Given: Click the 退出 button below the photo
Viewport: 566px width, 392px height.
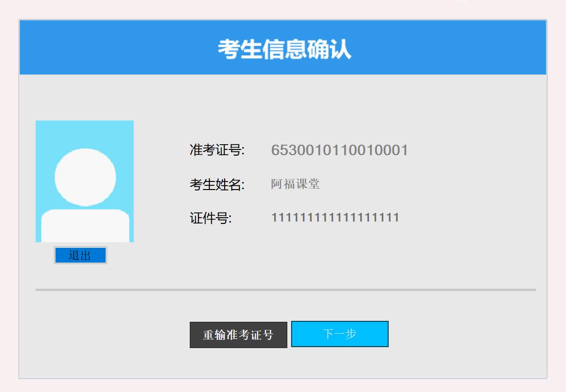Looking at the screenshot, I should [81, 255].
